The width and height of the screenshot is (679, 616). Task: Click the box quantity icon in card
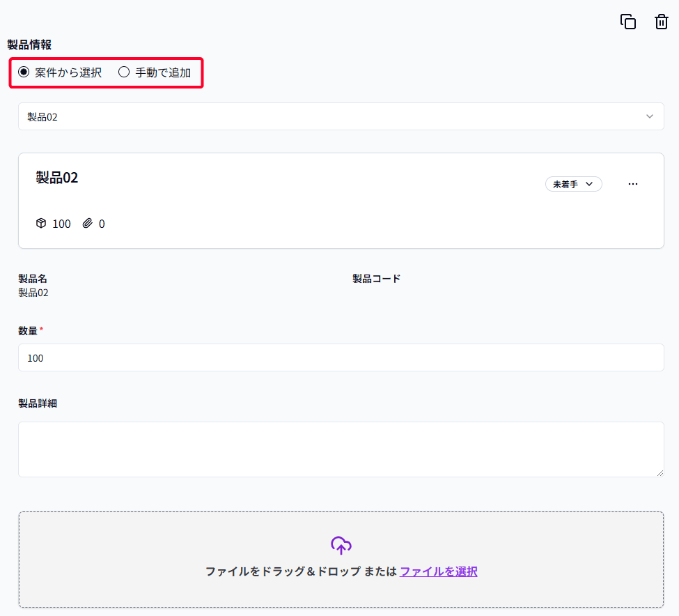click(41, 224)
